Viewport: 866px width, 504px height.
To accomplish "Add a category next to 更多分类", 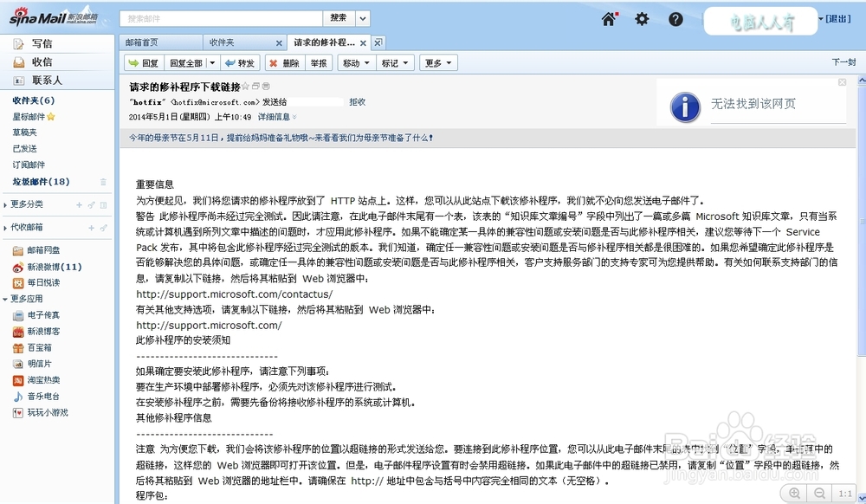I will pos(79,204).
